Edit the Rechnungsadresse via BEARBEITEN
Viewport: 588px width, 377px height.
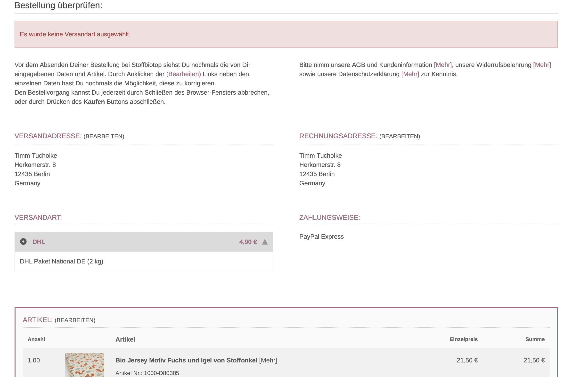[x=399, y=136]
